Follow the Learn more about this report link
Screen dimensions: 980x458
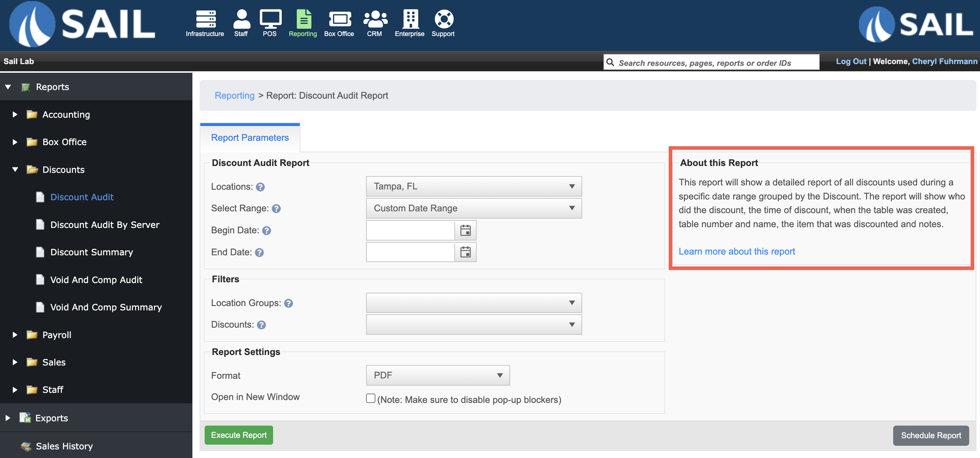click(736, 251)
